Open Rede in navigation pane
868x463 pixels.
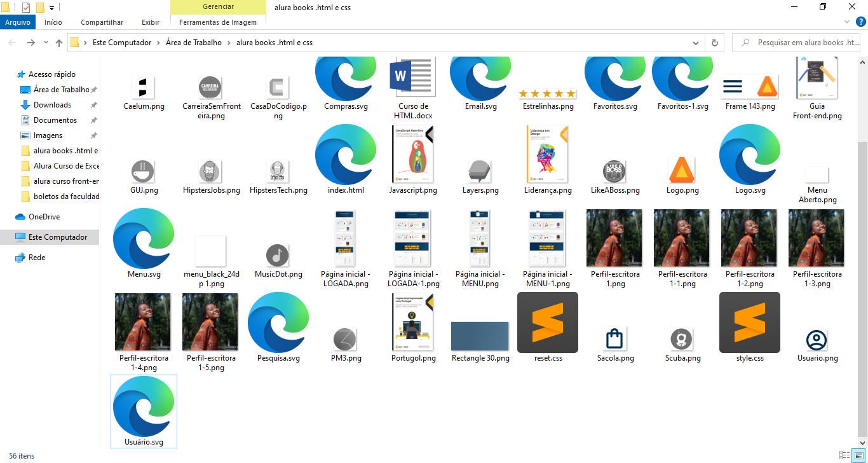(x=37, y=258)
